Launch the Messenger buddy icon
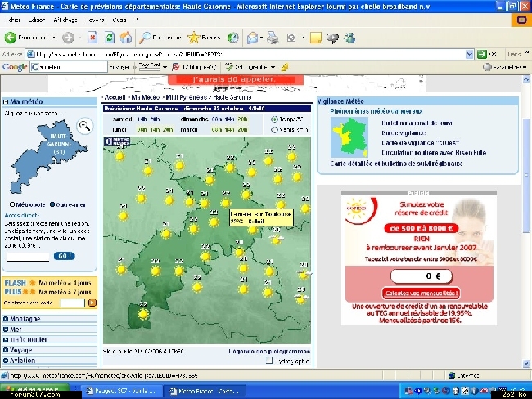 pyautogui.click(x=349, y=38)
